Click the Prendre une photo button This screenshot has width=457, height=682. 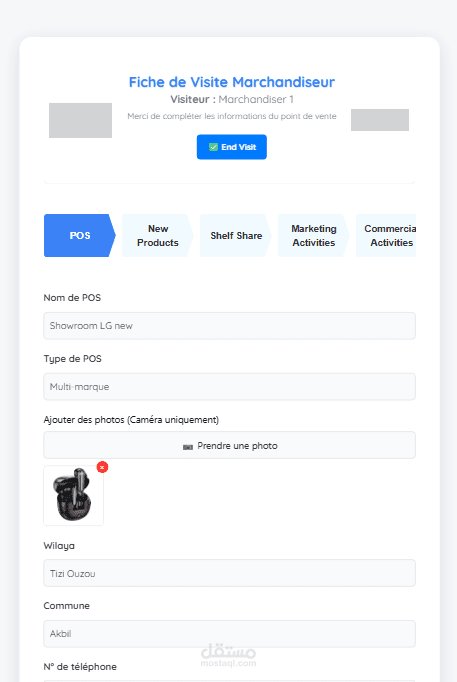point(230,445)
